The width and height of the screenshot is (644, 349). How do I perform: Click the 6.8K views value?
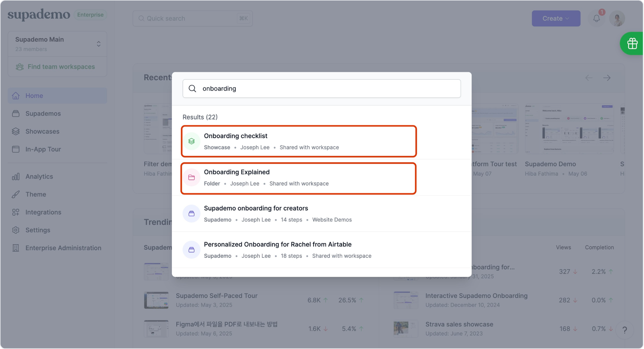coord(314,300)
